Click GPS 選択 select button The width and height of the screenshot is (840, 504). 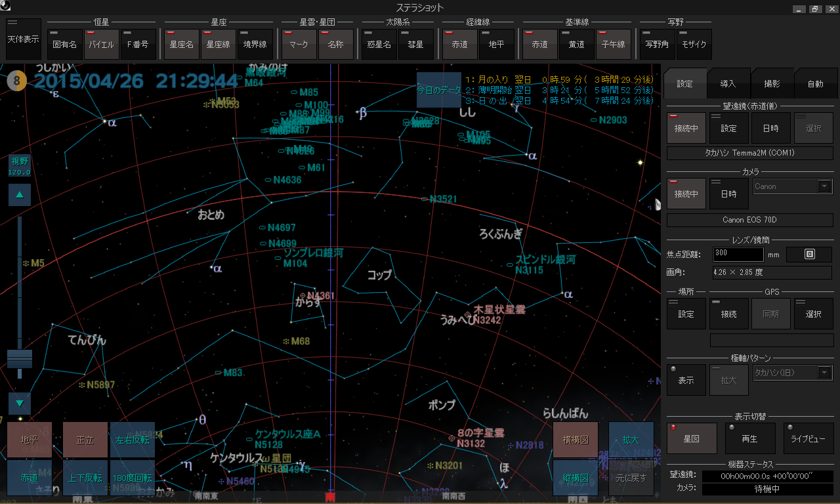coord(814,314)
